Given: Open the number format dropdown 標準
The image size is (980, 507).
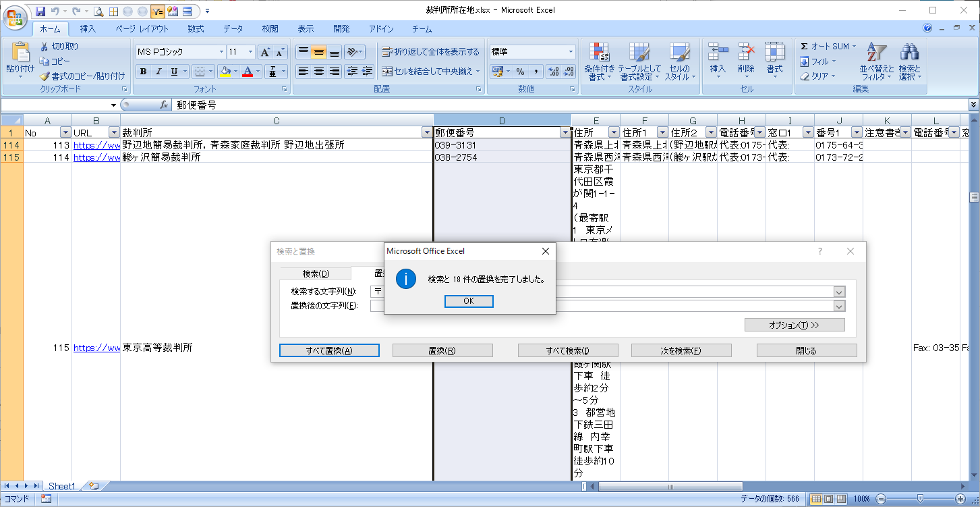Looking at the screenshot, I should click(571, 52).
